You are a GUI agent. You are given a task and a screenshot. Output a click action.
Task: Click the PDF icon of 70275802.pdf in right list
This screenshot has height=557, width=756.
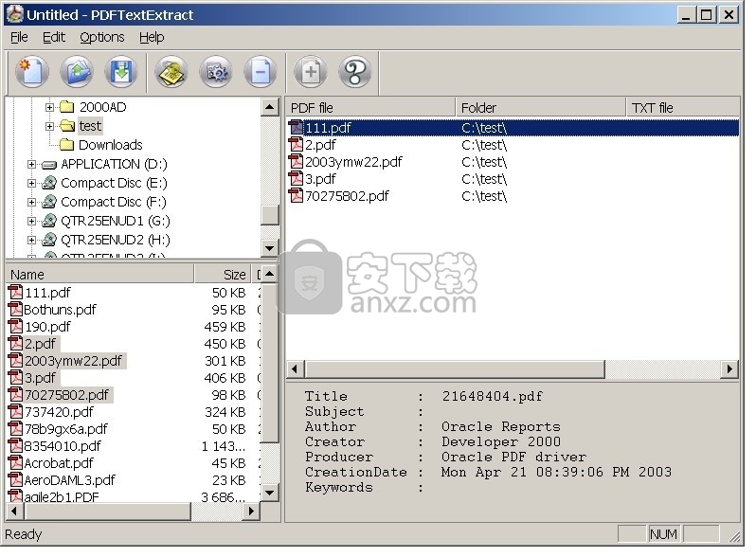[x=296, y=196]
